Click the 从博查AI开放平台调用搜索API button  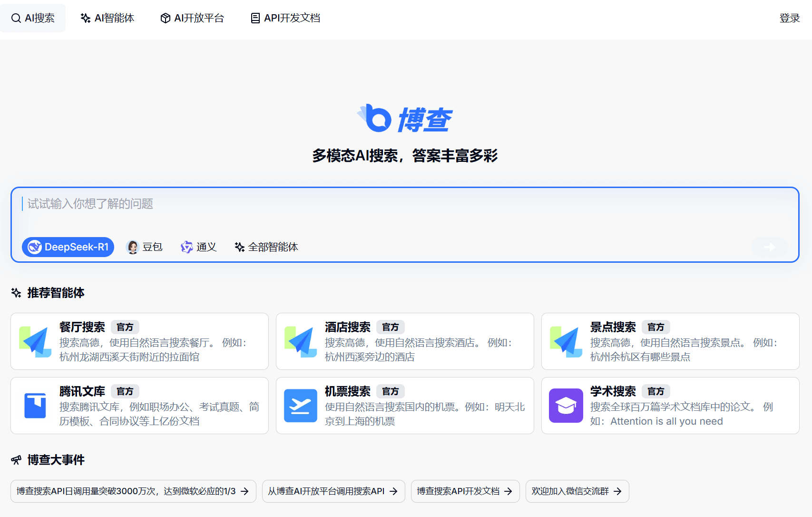pyautogui.click(x=333, y=491)
